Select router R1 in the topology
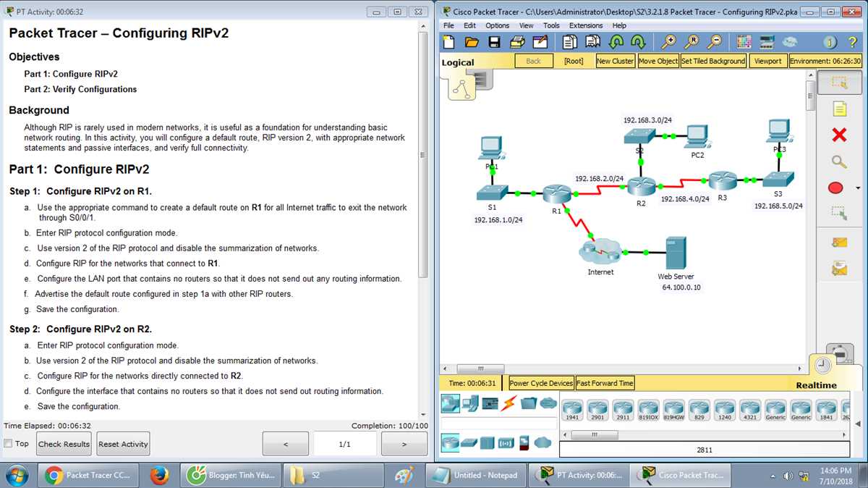 coord(556,194)
